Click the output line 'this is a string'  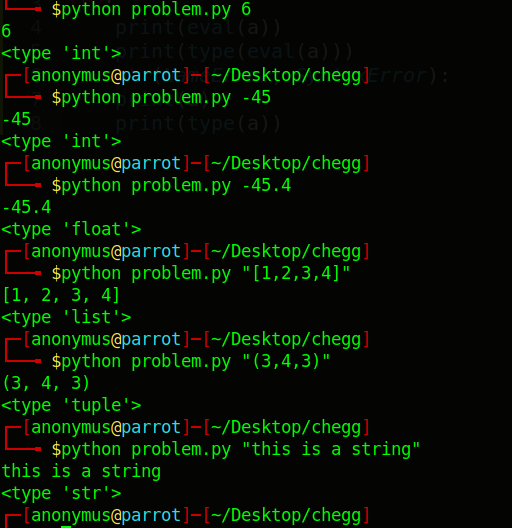pyautogui.click(x=81, y=471)
